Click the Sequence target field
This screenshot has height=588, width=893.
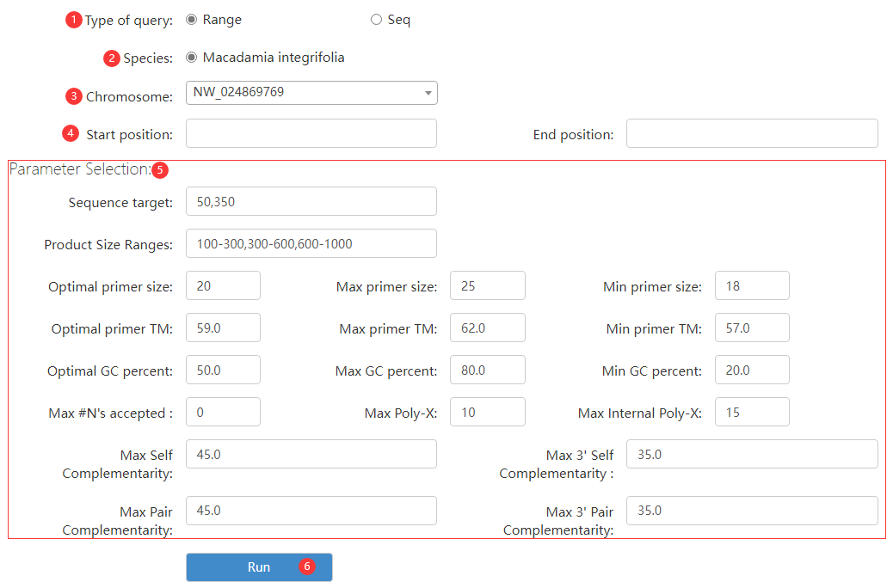point(311,201)
